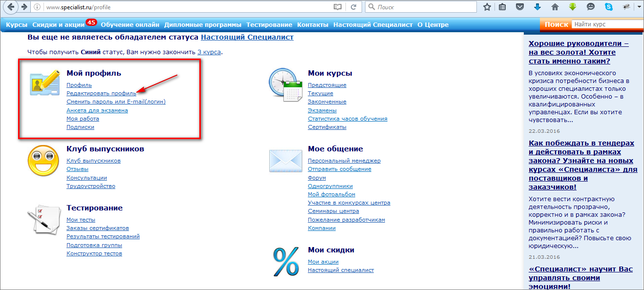
Task: Open the Трудоустройство link
Action: [91, 186]
